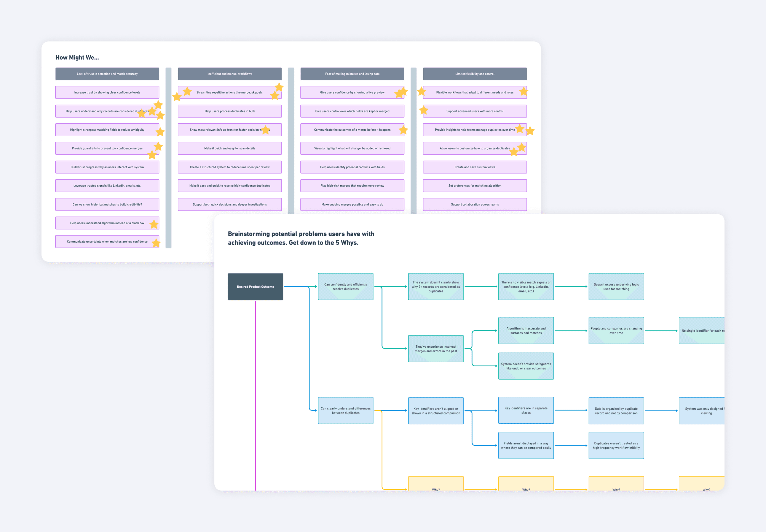This screenshot has height=532, width=766.
Task: Select the 'Limited flexibility and control' column header
Action: tap(474, 74)
